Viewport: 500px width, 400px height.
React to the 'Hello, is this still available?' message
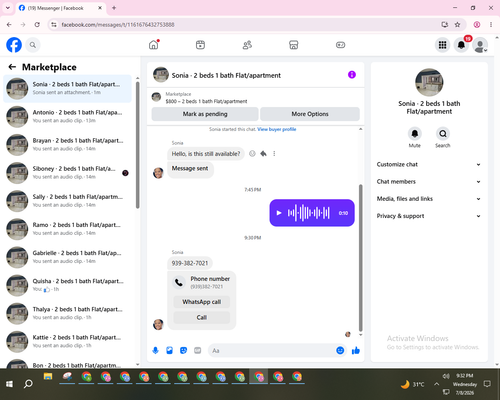[252, 154]
